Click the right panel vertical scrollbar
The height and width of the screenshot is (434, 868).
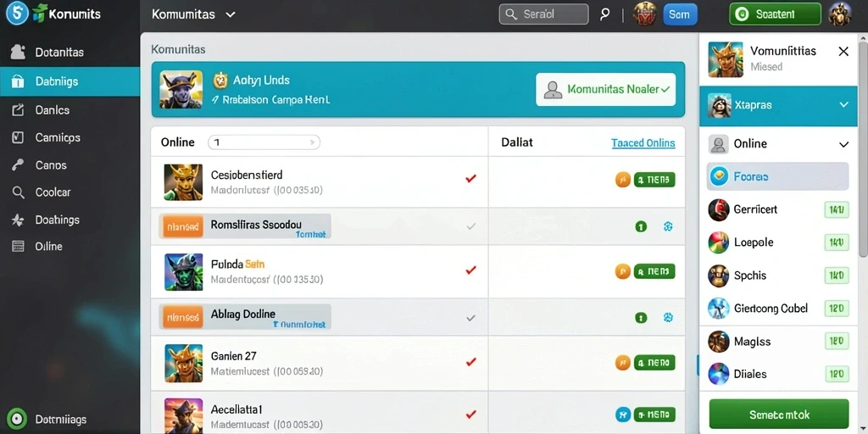[863, 147]
